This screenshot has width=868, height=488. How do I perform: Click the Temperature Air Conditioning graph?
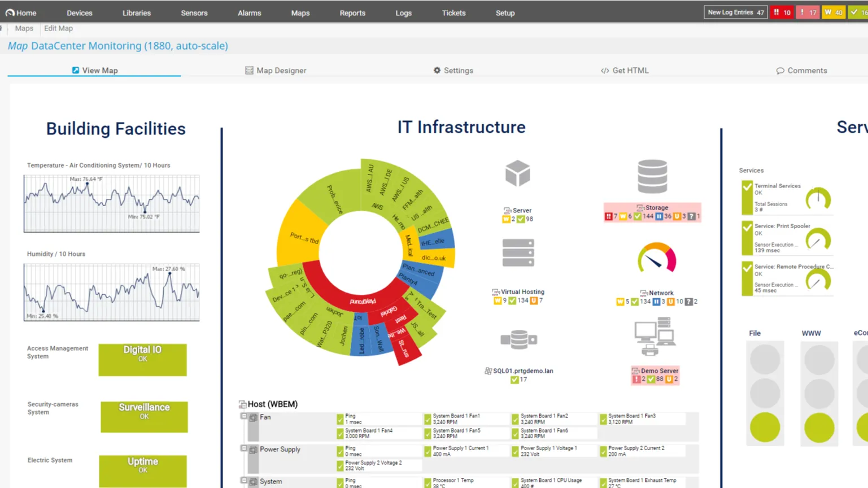(111, 203)
